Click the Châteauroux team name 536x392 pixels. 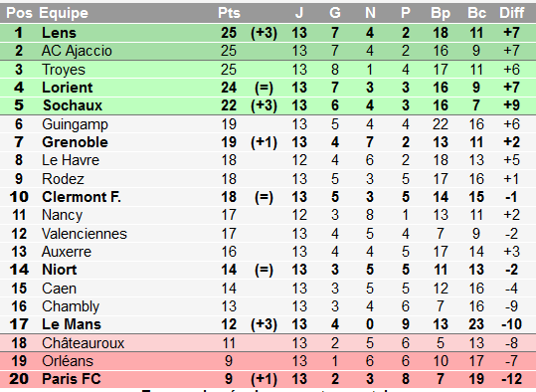(x=84, y=343)
